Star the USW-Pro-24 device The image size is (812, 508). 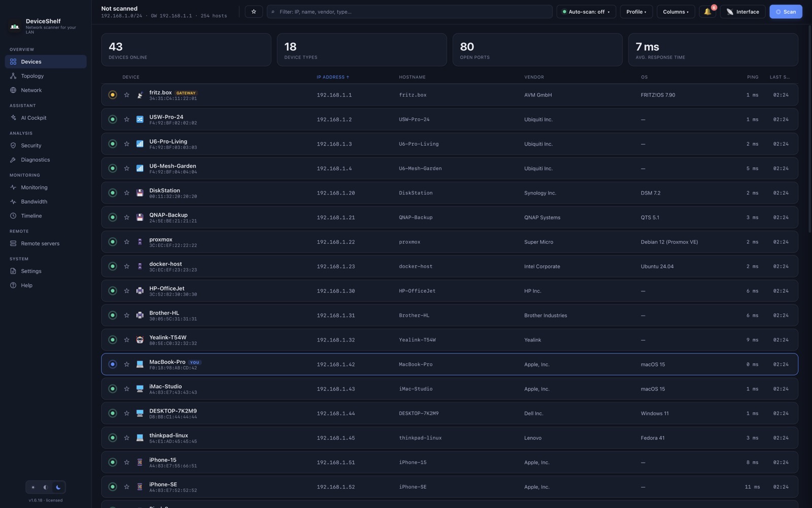click(x=126, y=119)
